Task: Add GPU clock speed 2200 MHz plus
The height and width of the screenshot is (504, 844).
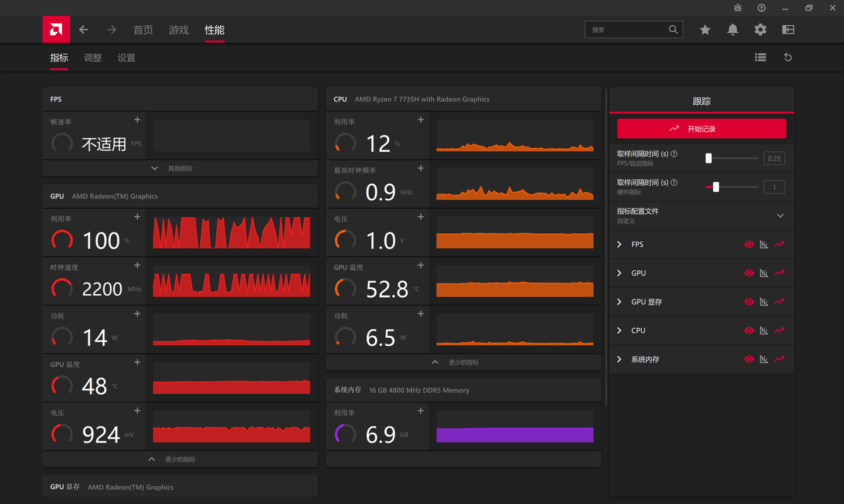Action: (137, 265)
